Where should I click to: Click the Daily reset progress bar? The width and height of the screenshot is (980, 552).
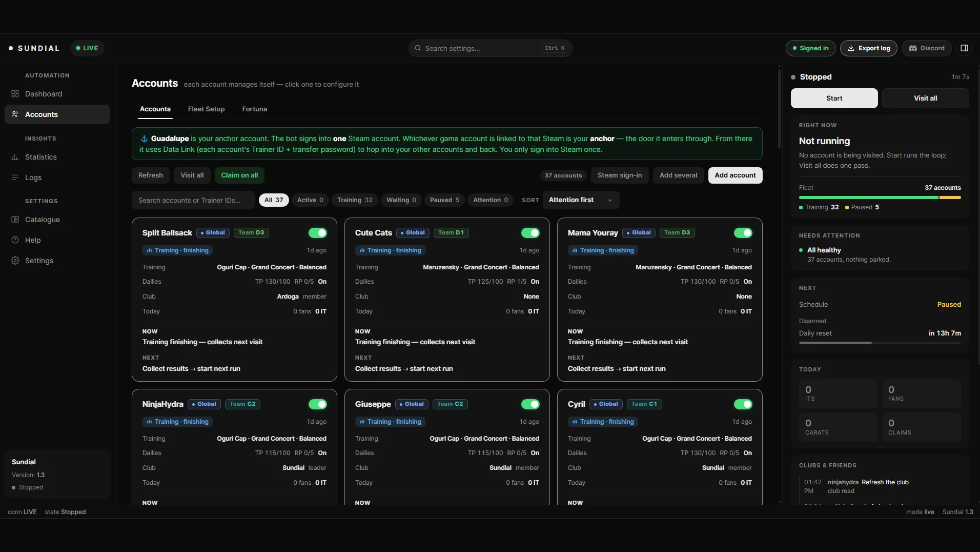[880, 343]
